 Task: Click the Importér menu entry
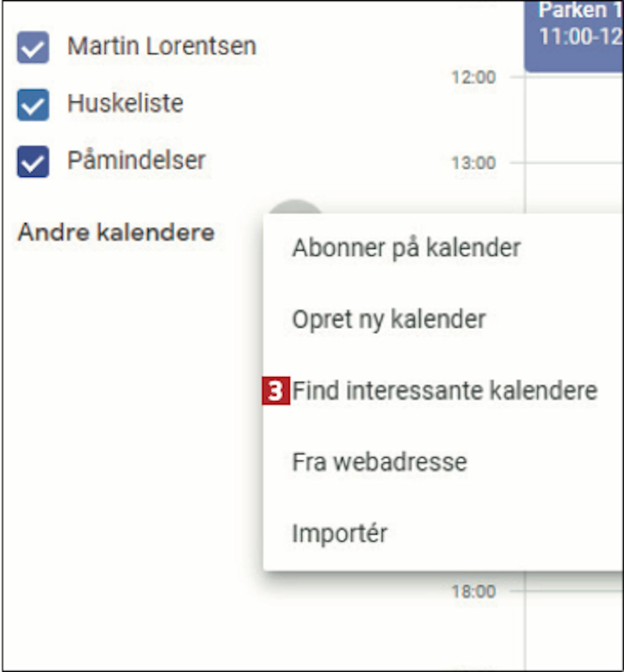click(x=339, y=533)
